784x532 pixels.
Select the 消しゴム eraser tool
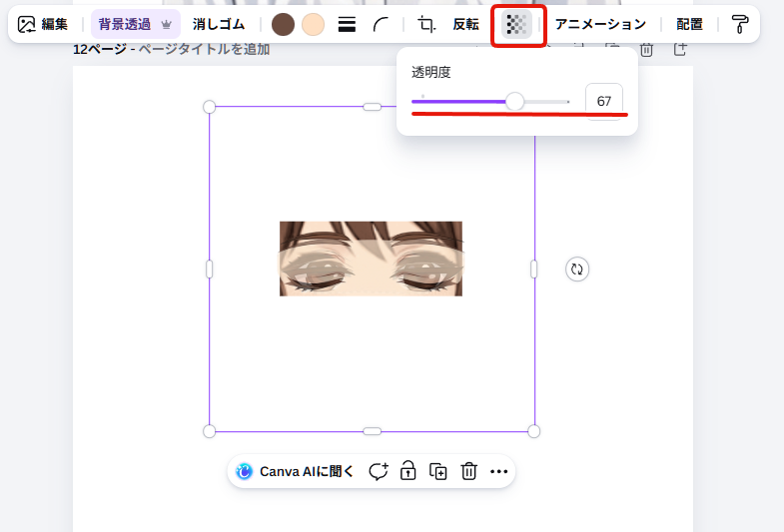tap(219, 24)
